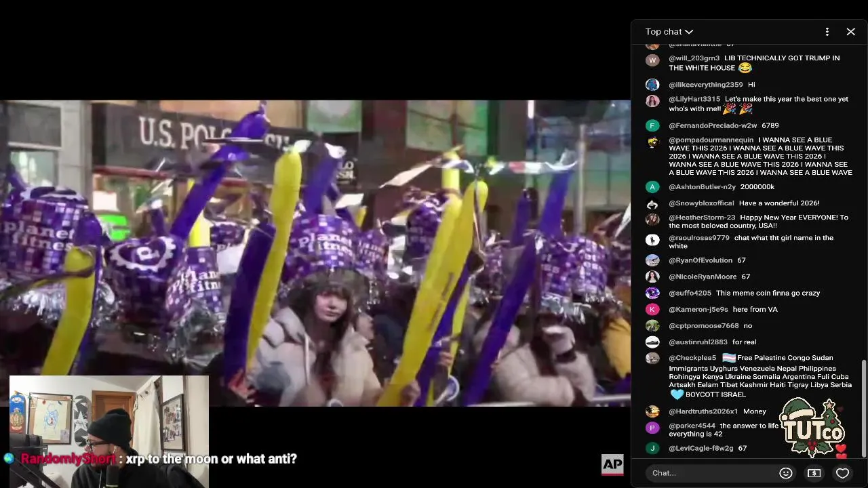Click "Money" message from Hardtruths2026x1
The height and width of the screenshot is (488, 868).
754,411
